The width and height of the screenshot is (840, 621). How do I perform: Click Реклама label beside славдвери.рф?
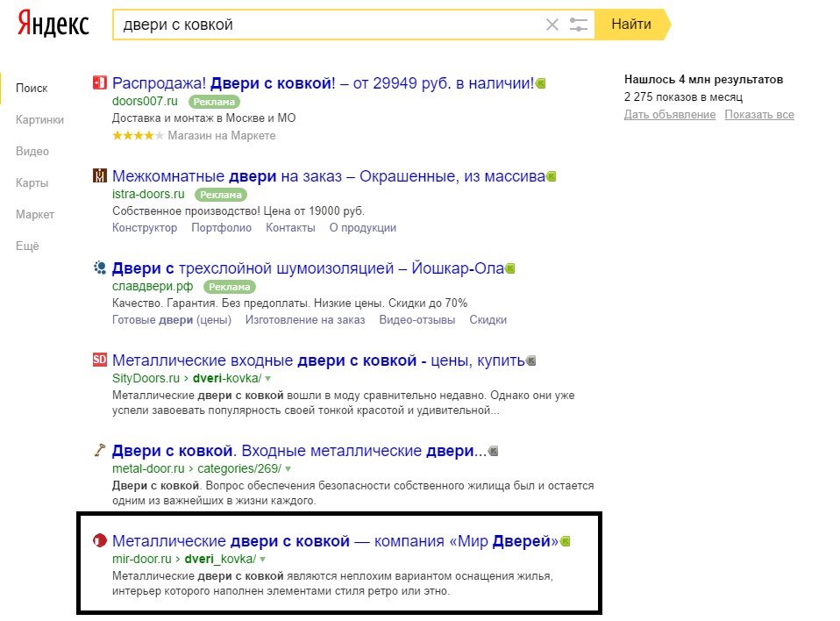[x=229, y=287]
